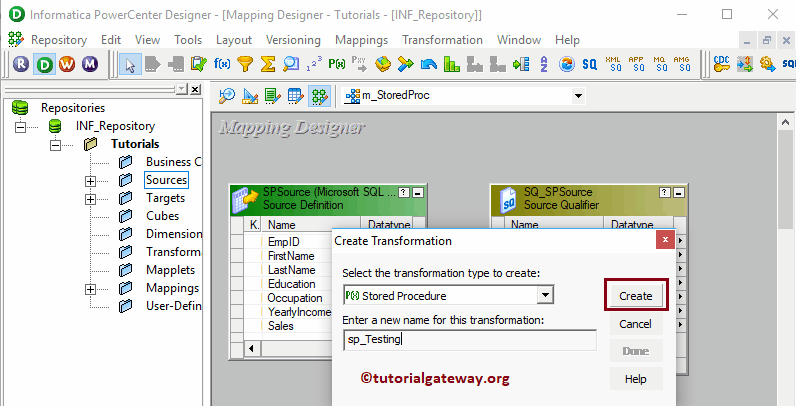Select the Repositories root node

[x=73, y=108]
